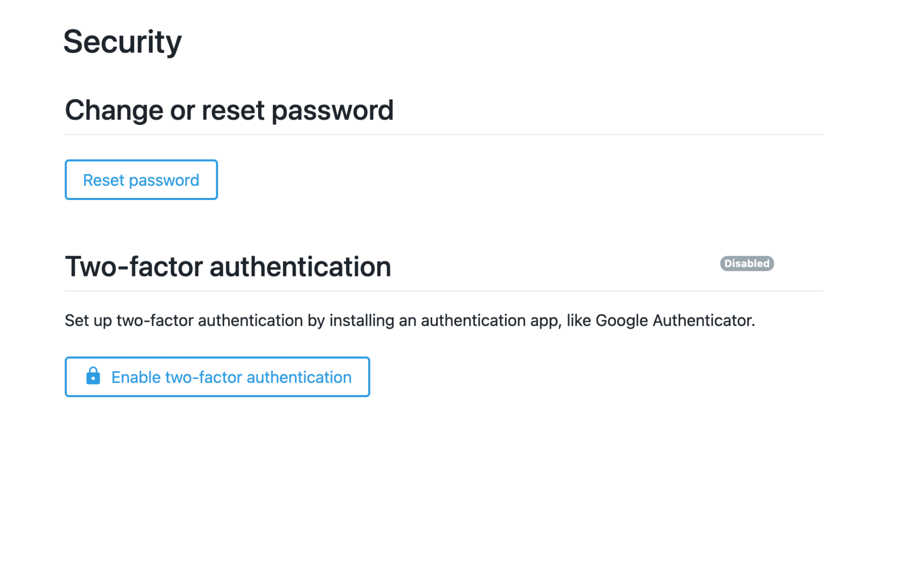The width and height of the screenshot is (924, 572).
Task: Click the blue padlock icon
Action: [x=93, y=376]
